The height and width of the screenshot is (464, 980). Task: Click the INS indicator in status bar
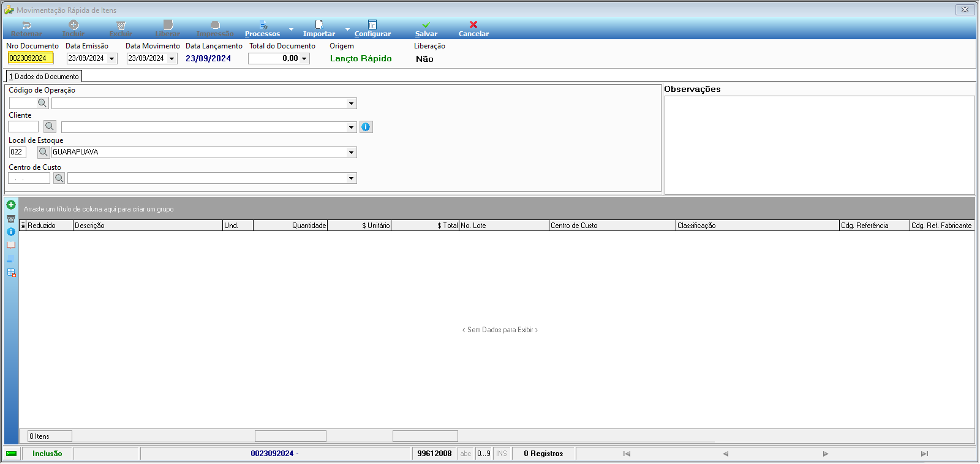[502, 454]
